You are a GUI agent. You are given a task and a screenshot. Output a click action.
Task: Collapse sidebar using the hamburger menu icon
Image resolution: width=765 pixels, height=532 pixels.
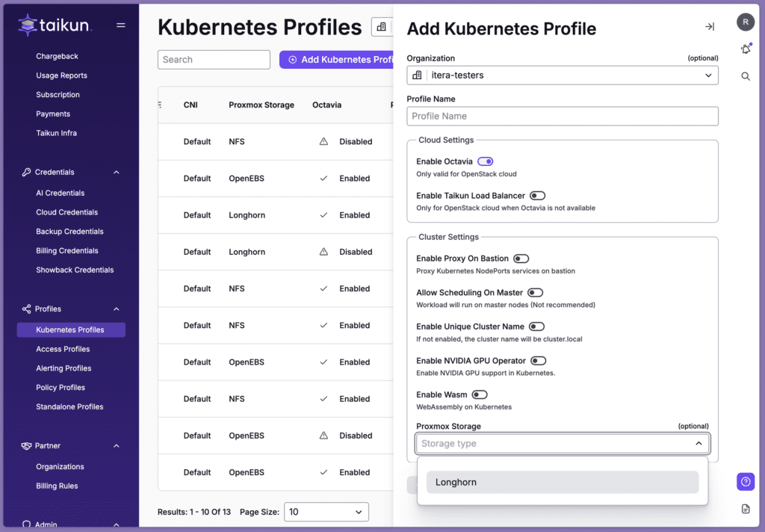(x=121, y=25)
